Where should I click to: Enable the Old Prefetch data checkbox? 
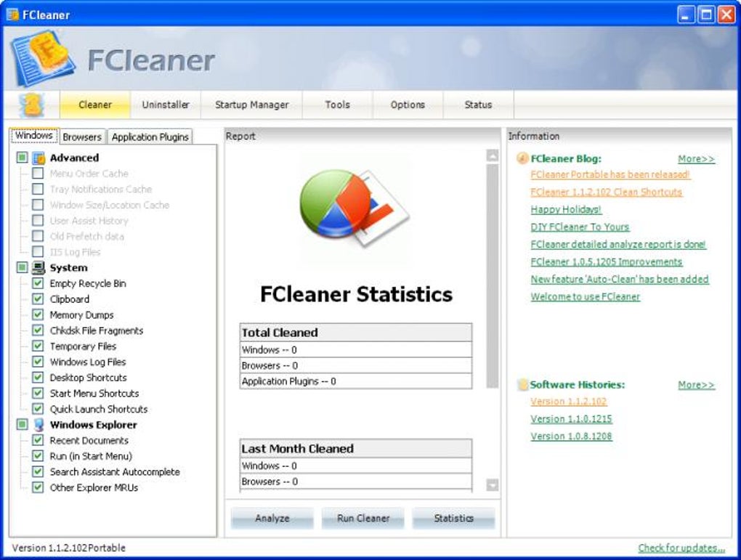click(x=38, y=236)
